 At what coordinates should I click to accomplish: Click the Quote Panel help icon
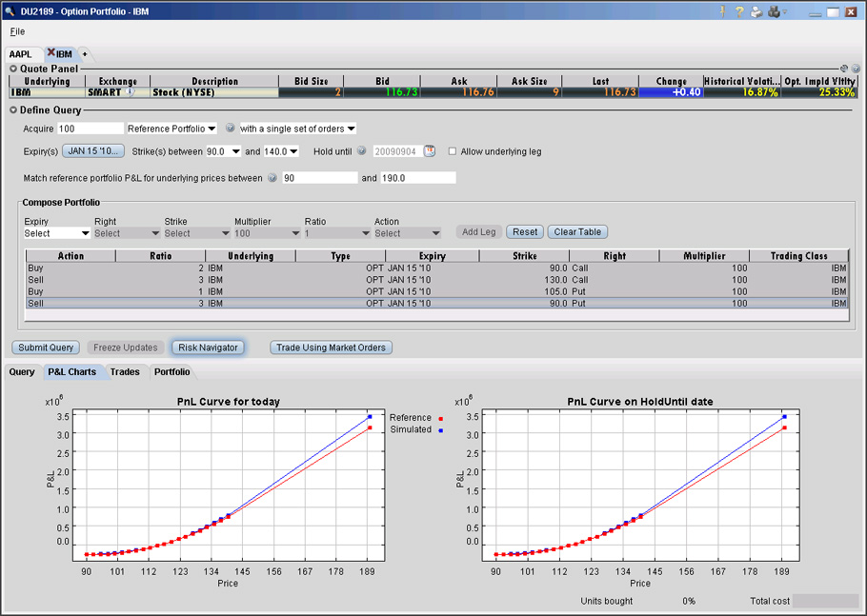tap(856, 69)
